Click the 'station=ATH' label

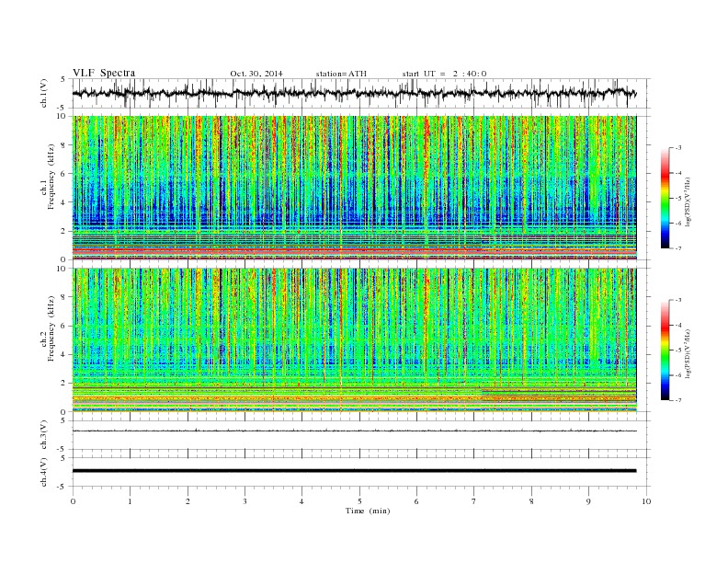click(x=341, y=74)
